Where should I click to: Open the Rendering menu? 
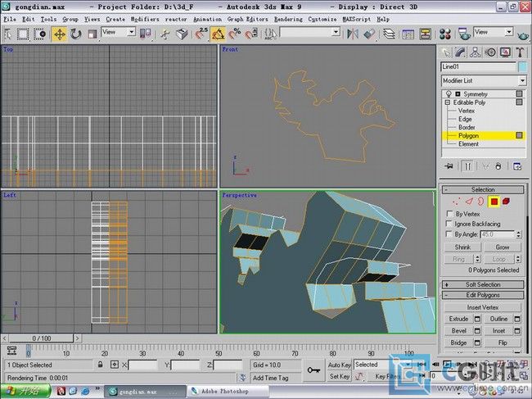coord(288,20)
